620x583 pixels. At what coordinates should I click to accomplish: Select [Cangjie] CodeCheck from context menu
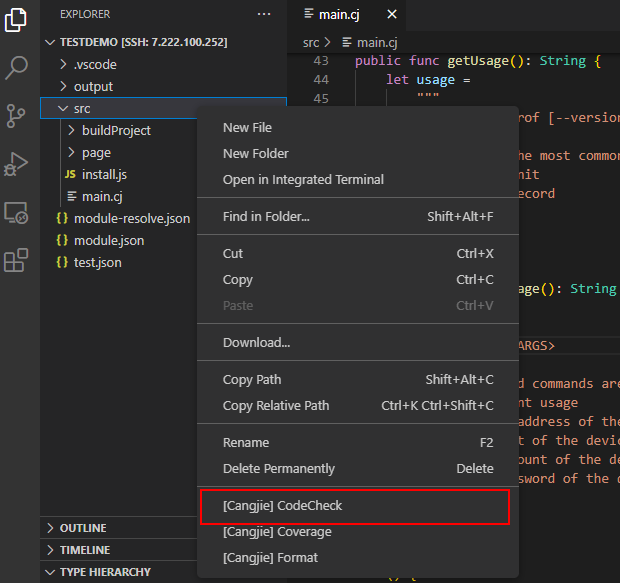pyautogui.click(x=282, y=506)
